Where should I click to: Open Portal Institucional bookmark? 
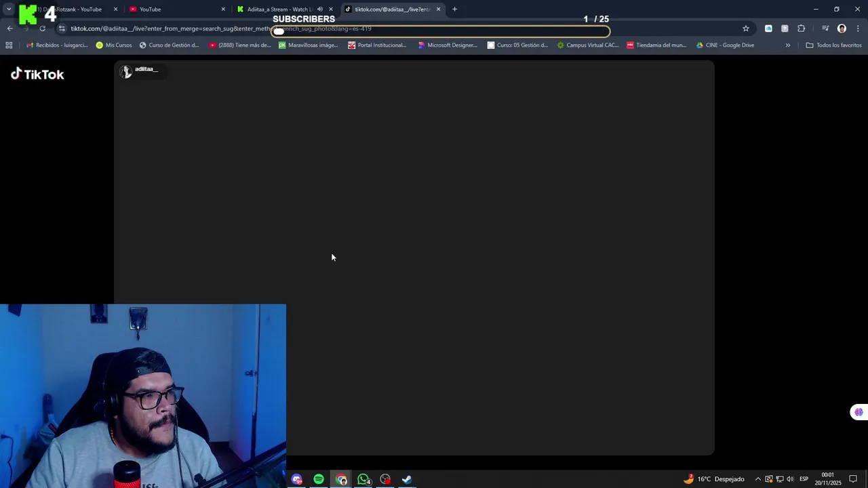[x=377, y=45]
